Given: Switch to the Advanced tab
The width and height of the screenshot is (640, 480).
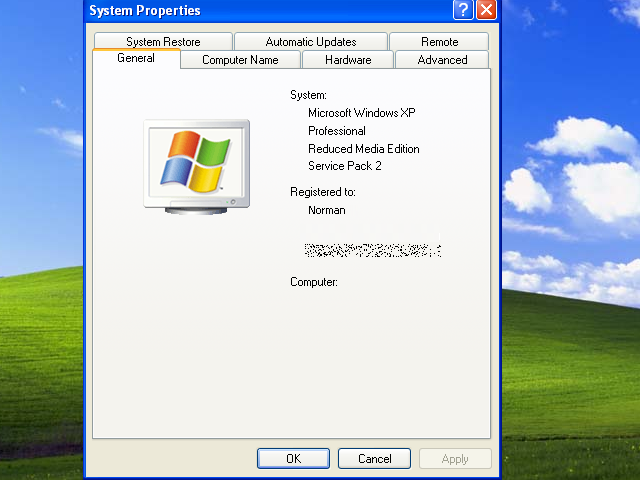Looking at the screenshot, I should [x=442, y=60].
